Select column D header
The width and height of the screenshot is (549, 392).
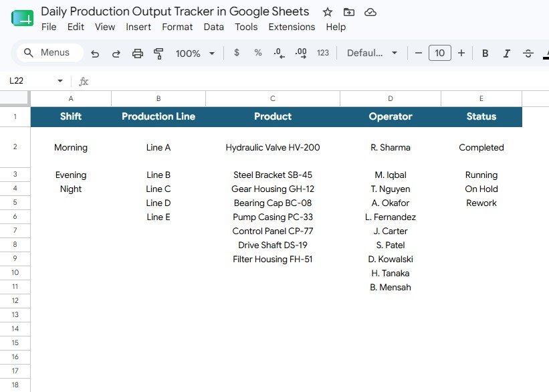point(391,98)
